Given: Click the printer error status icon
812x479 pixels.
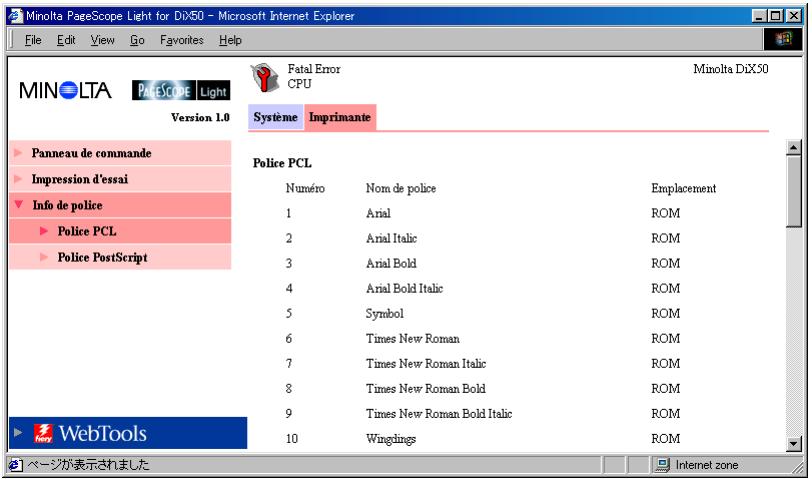Looking at the screenshot, I should 265,77.
